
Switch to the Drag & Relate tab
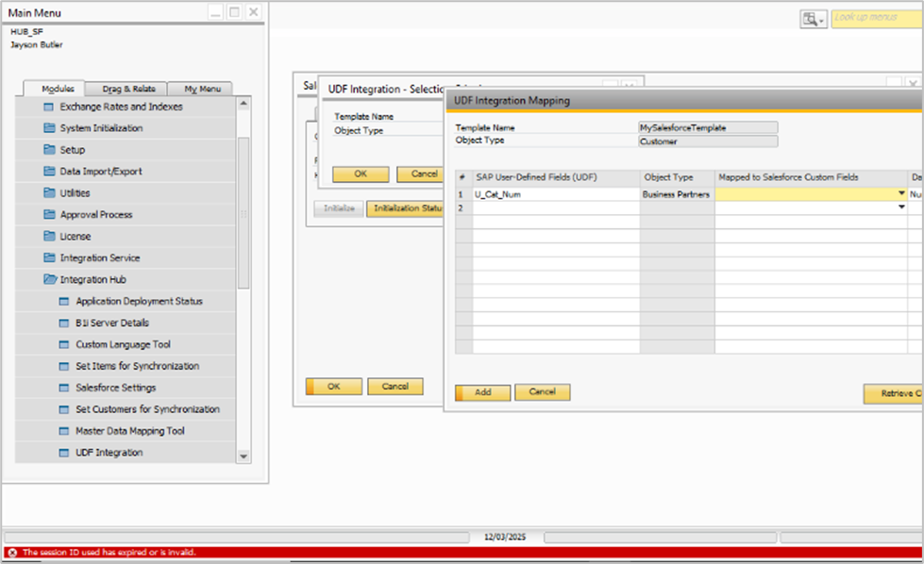point(128,89)
